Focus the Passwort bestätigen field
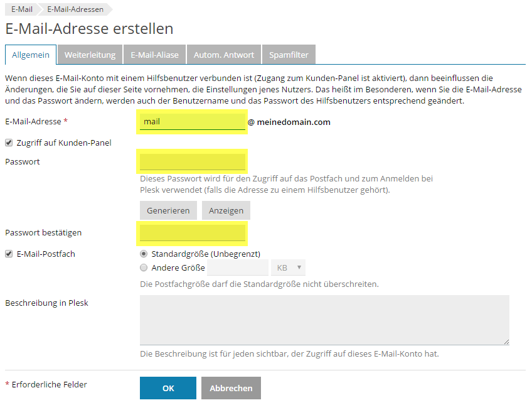Screen dimensions: 532x410 (193, 233)
